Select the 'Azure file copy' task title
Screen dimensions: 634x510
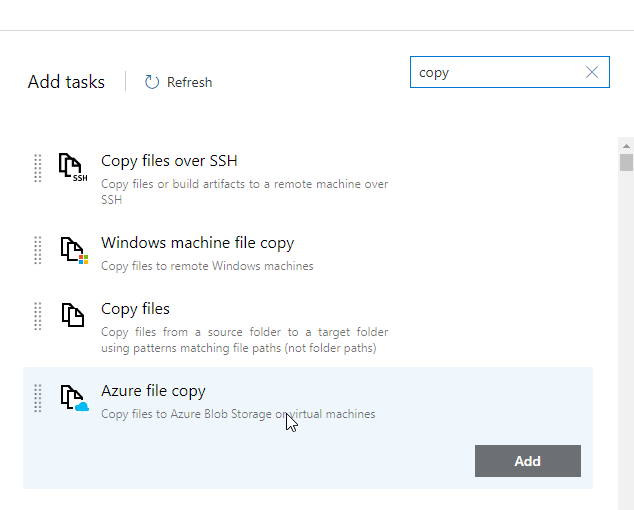coord(153,391)
